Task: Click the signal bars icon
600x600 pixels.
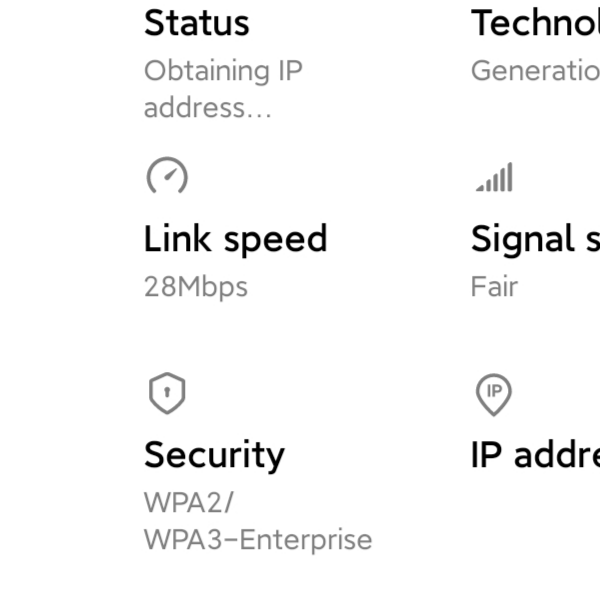Action: click(x=495, y=178)
